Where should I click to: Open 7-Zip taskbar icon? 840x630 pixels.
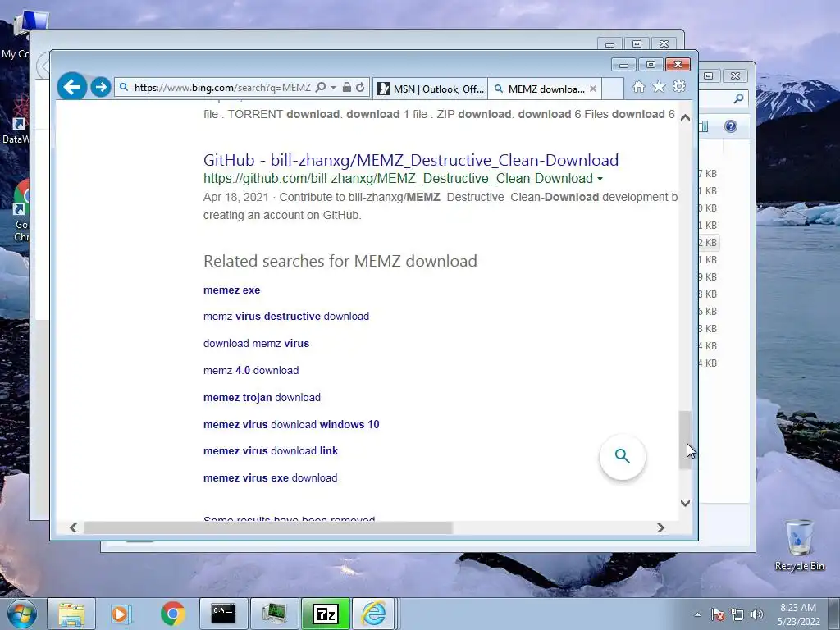[x=325, y=614]
